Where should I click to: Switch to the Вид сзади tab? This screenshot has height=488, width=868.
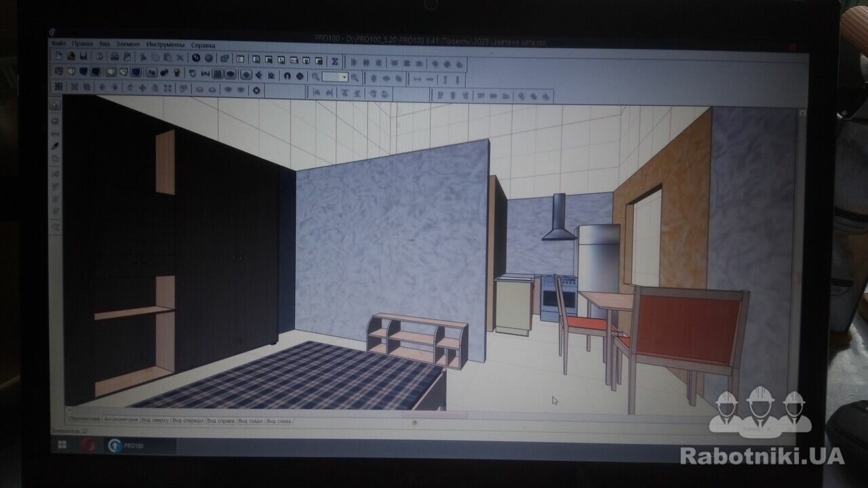pyautogui.click(x=251, y=421)
